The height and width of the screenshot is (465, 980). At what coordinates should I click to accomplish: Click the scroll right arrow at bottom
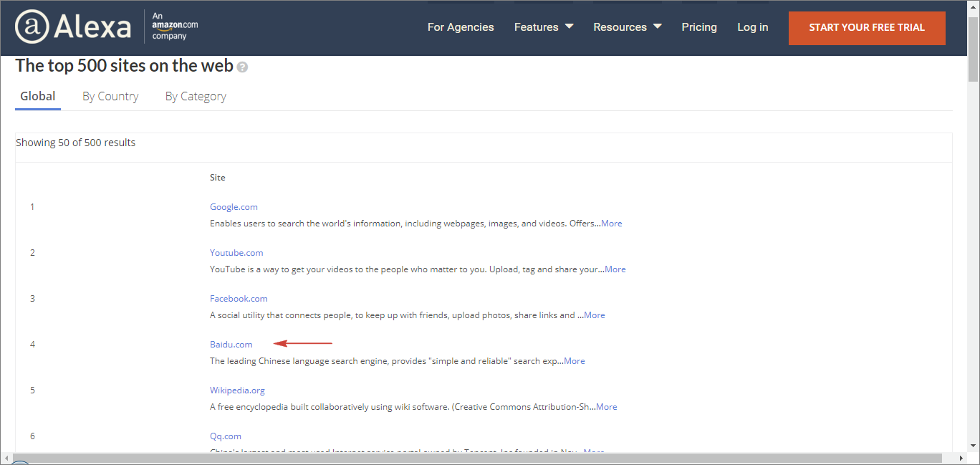coord(962,459)
